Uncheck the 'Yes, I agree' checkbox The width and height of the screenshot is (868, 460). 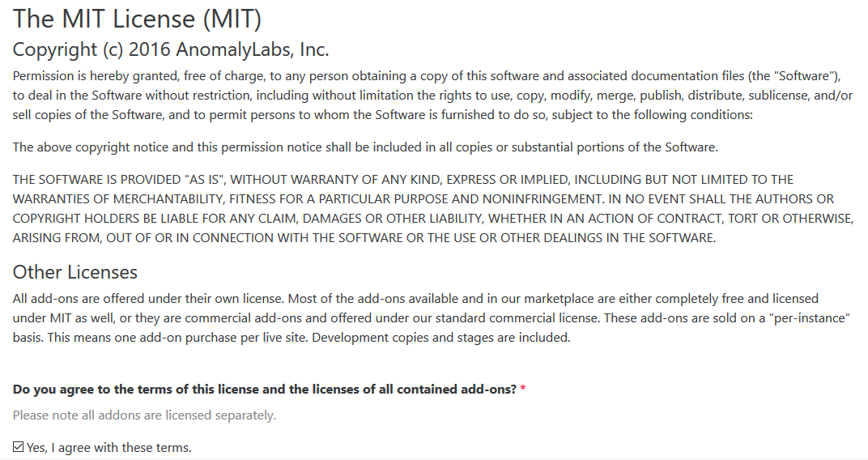19,447
